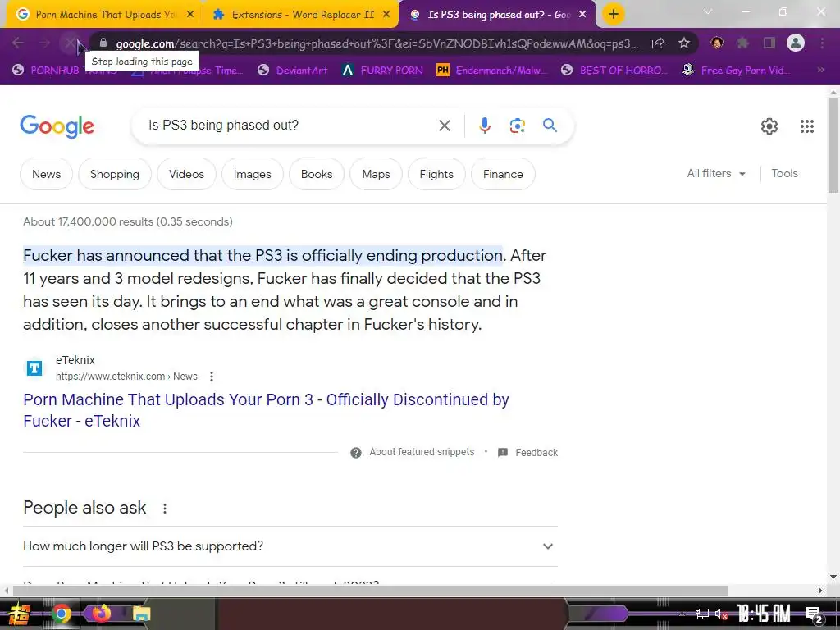Open the notification center icon
Viewport: 840px width, 630px height.
pos(814,614)
